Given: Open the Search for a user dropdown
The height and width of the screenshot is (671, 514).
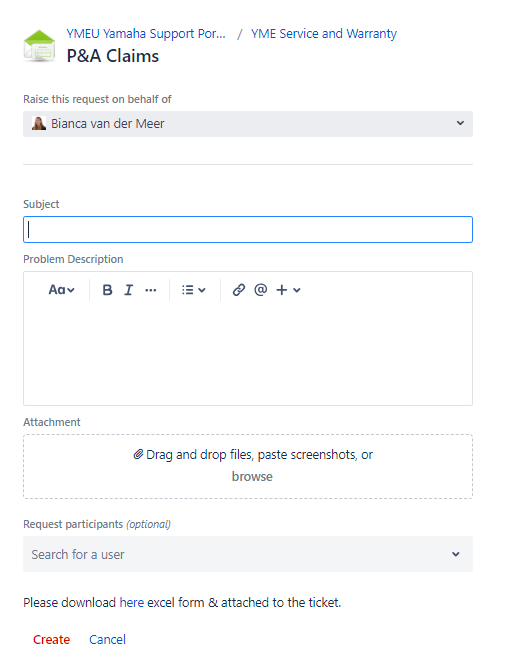Looking at the screenshot, I should click(x=248, y=554).
